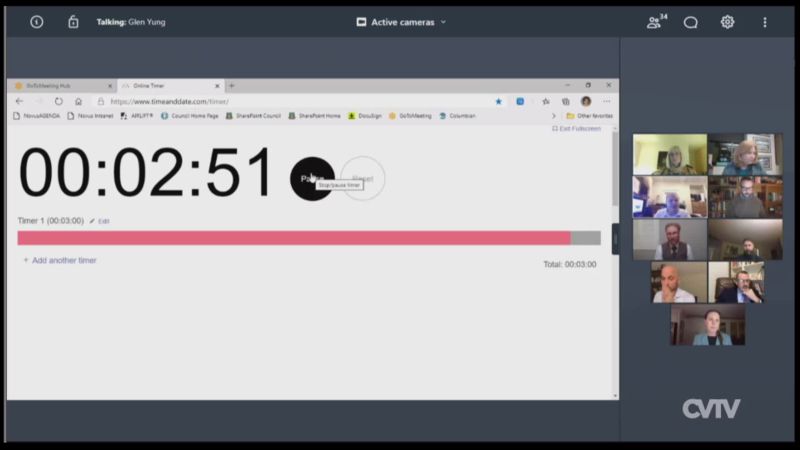The width and height of the screenshot is (800, 450).
Task: Click the browser page vertical scrollbar
Action: (615, 168)
